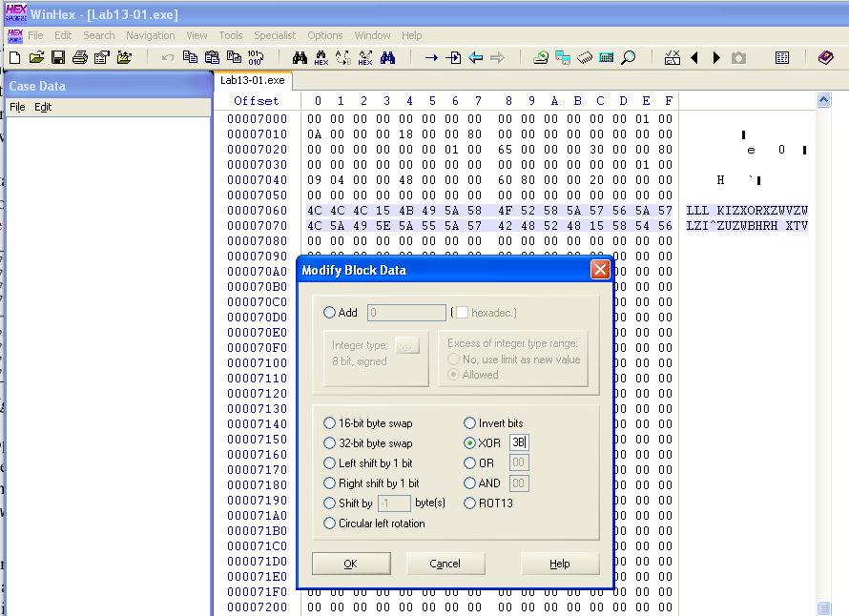The image size is (849, 616).
Task: Click the blue Back arrow icon
Action: pos(475,57)
